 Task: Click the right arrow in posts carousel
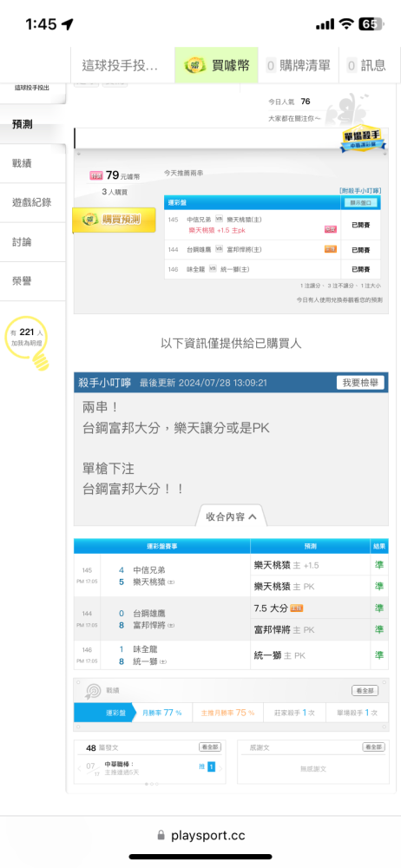pos(220,768)
